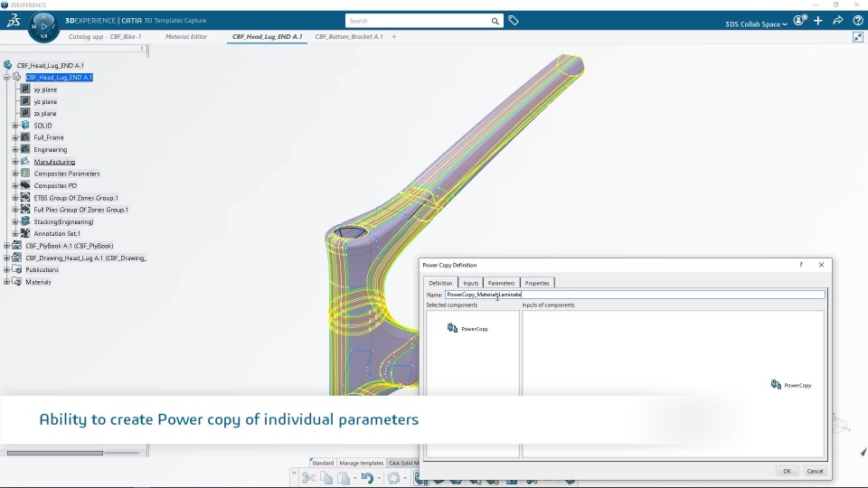This screenshot has height=488, width=868.
Task: Click the Name input field in dialog
Action: (x=635, y=295)
